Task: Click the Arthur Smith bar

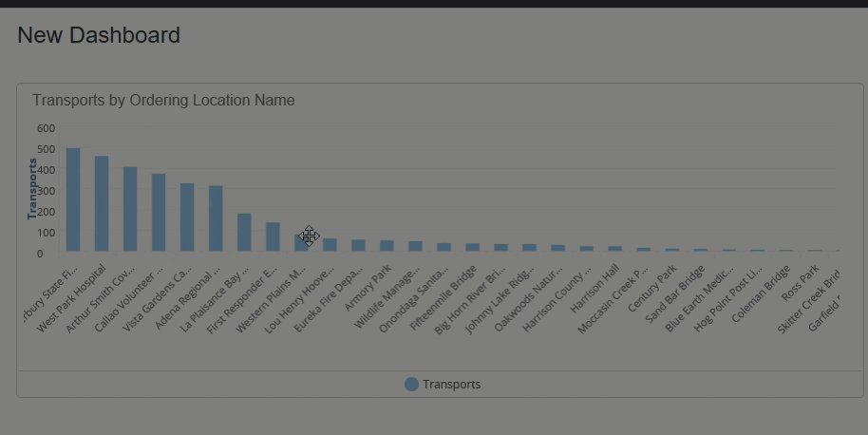Action: (130, 209)
